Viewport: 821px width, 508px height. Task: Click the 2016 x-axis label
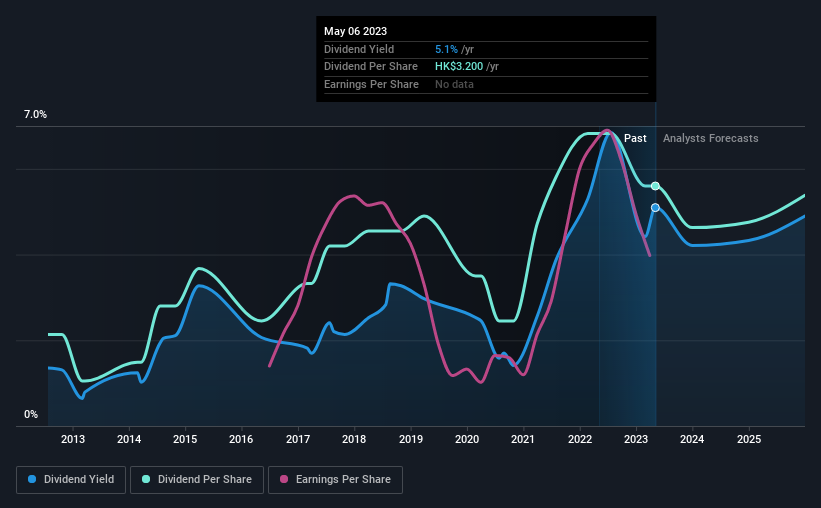click(x=241, y=439)
